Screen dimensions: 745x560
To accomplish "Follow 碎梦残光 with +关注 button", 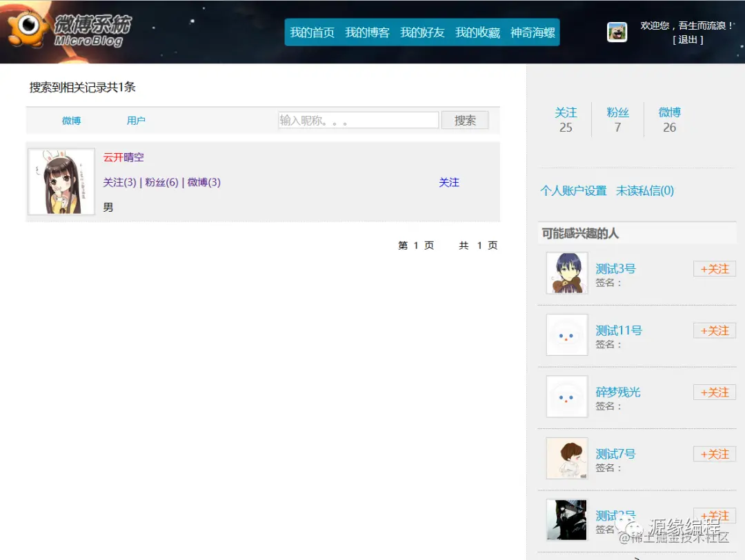I will (x=715, y=392).
